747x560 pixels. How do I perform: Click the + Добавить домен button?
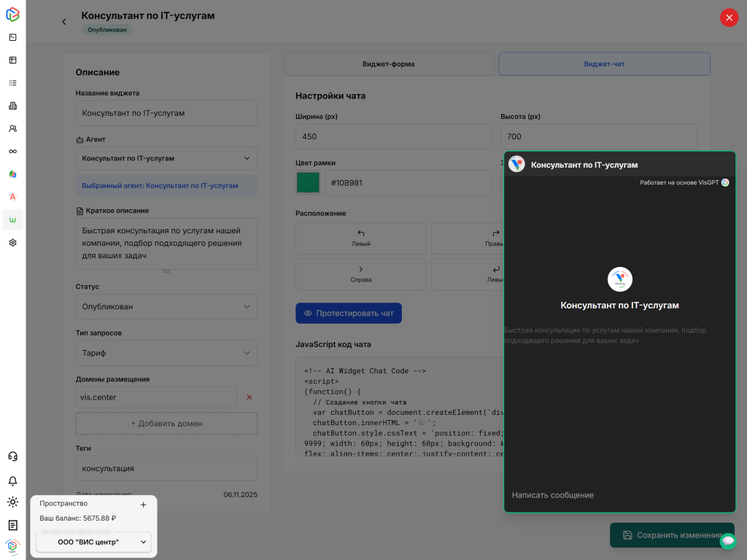tap(166, 424)
